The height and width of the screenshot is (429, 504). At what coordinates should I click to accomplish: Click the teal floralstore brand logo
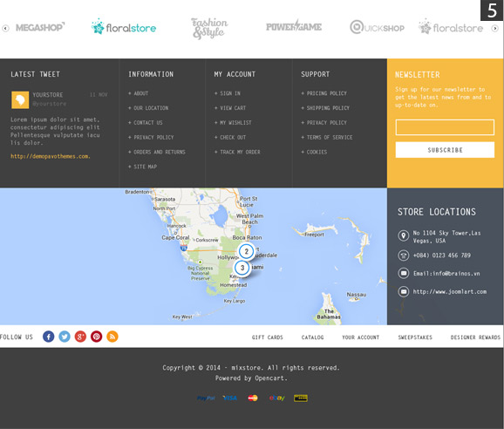coord(124,27)
